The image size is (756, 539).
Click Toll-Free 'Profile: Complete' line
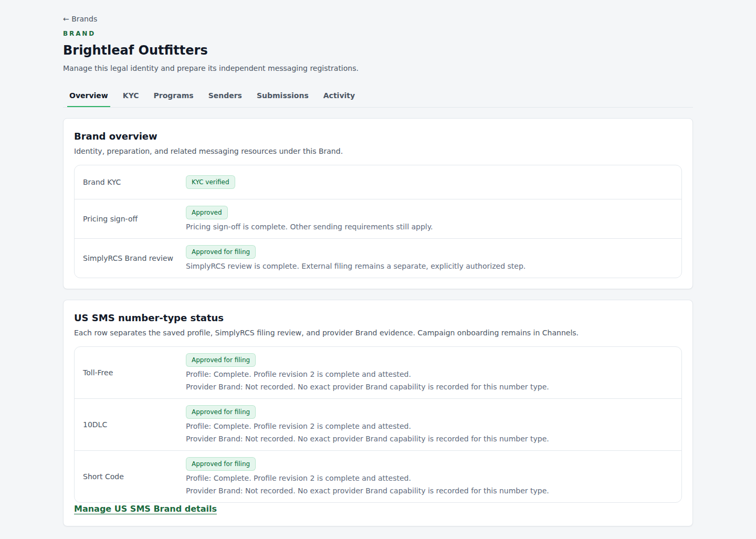[298, 374]
